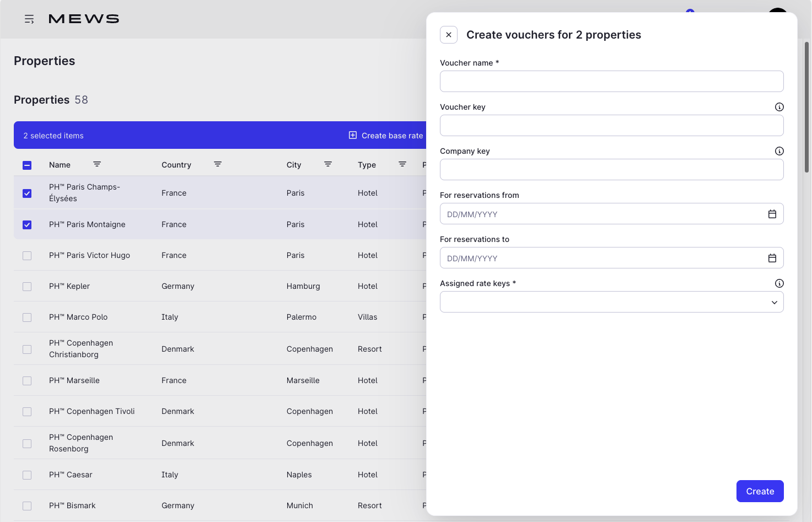Open PH Copenhagen Christianborg property

[81, 349]
